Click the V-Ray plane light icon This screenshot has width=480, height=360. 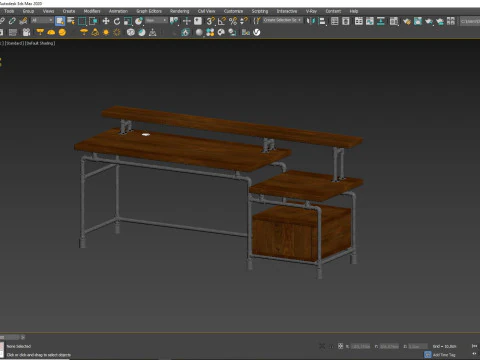pos(40,32)
